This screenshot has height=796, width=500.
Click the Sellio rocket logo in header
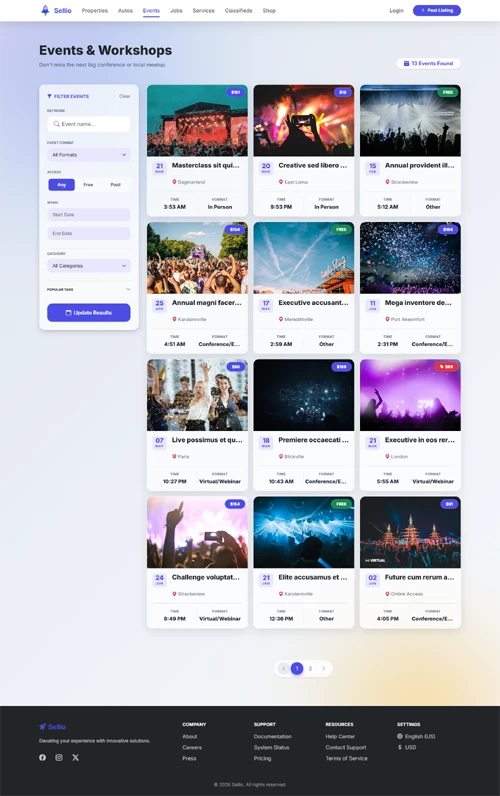click(x=45, y=10)
